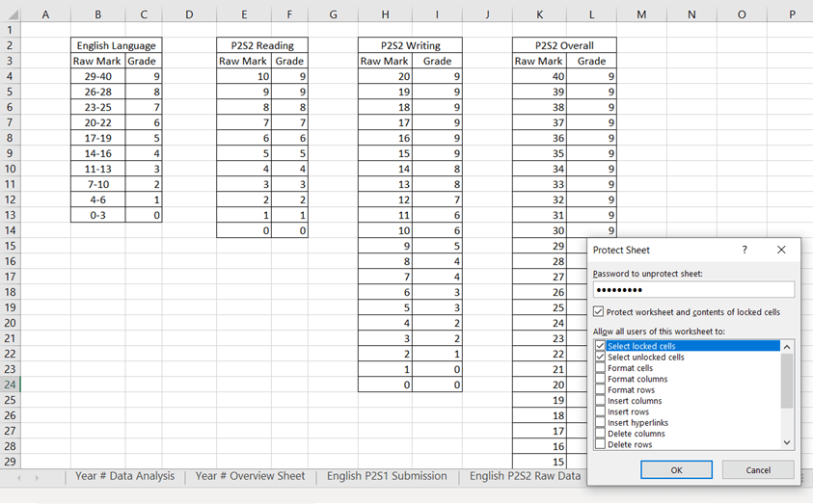
Task: Close the Protect Sheet dialog
Action: click(780, 250)
